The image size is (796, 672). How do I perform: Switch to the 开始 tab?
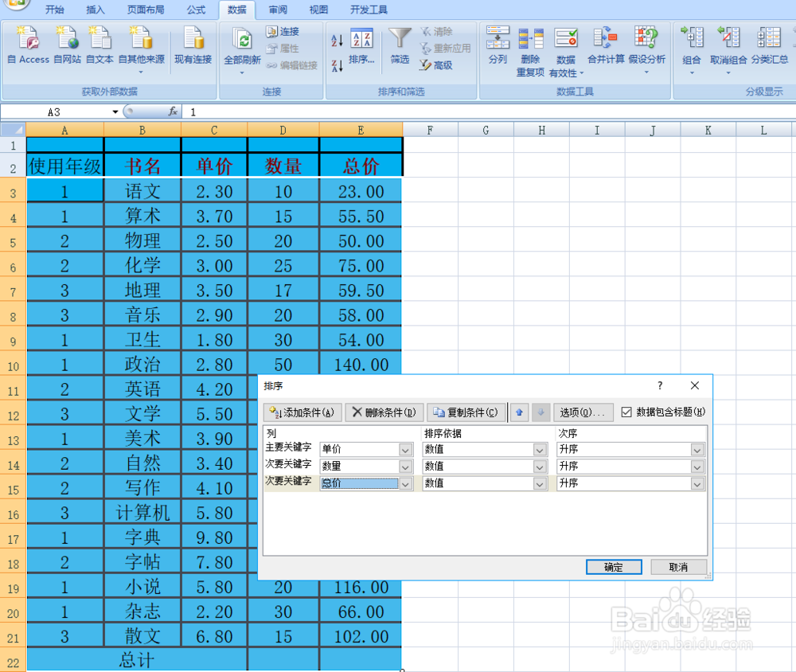[x=54, y=10]
